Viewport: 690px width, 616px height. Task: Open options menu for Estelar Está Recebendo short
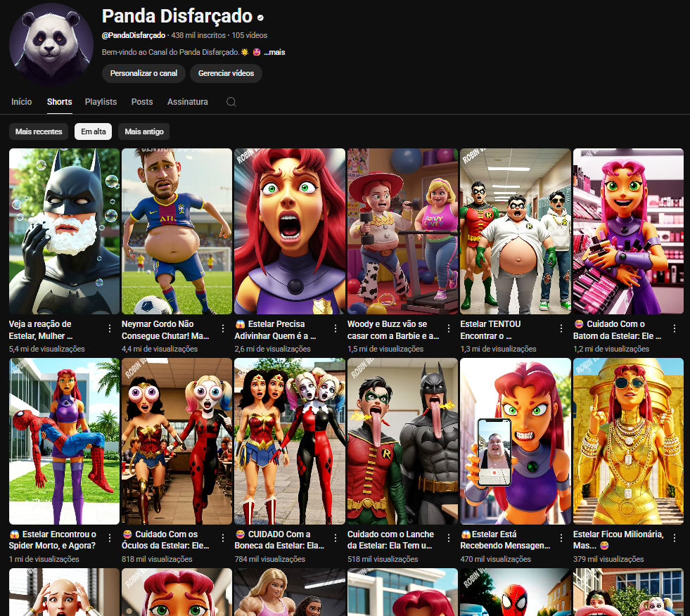pyautogui.click(x=561, y=538)
